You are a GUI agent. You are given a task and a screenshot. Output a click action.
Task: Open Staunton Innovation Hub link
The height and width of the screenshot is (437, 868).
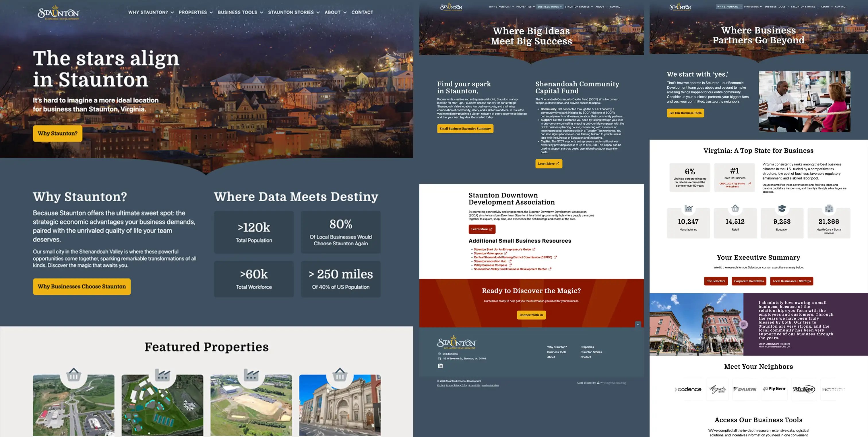coord(490,261)
